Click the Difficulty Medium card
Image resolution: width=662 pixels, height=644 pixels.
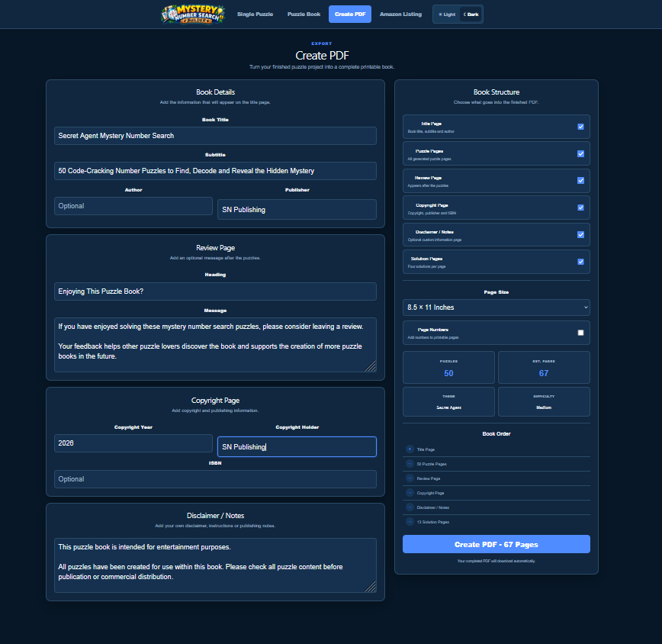[544, 401]
